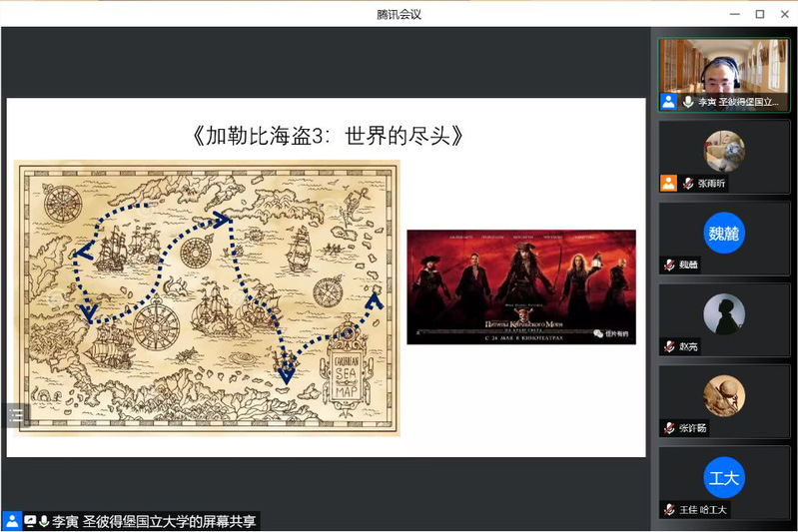Open 张许杨's participant avatar

(x=724, y=396)
